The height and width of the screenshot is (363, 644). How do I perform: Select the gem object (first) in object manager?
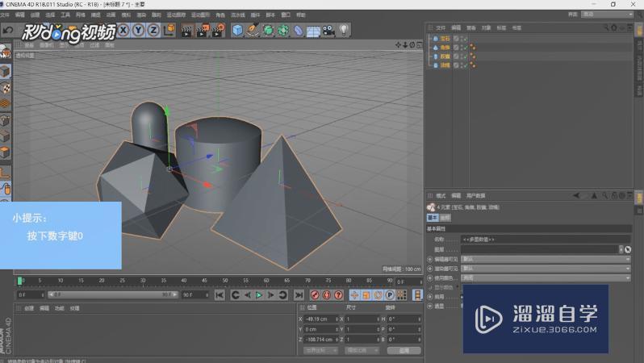pyautogui.click(x=445, y=39)
